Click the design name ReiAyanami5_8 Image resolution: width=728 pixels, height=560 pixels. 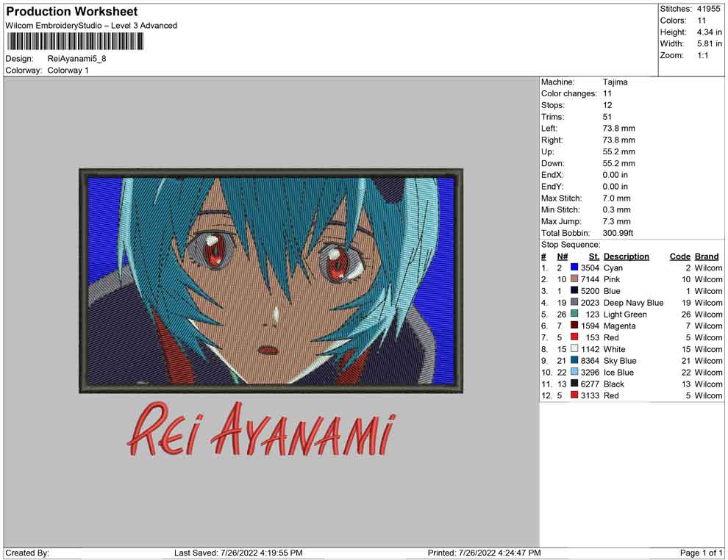[77, 59]
